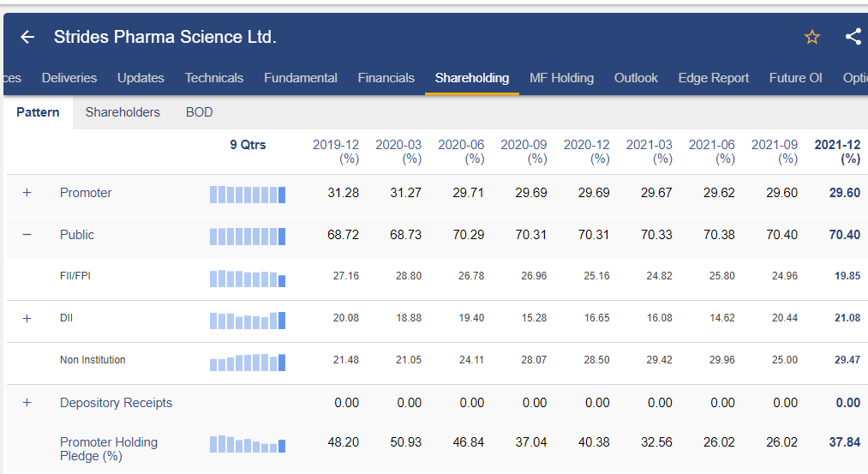Click Promoter value 31.28
Screen dimensions: 868x474
[x=344, y=193]
